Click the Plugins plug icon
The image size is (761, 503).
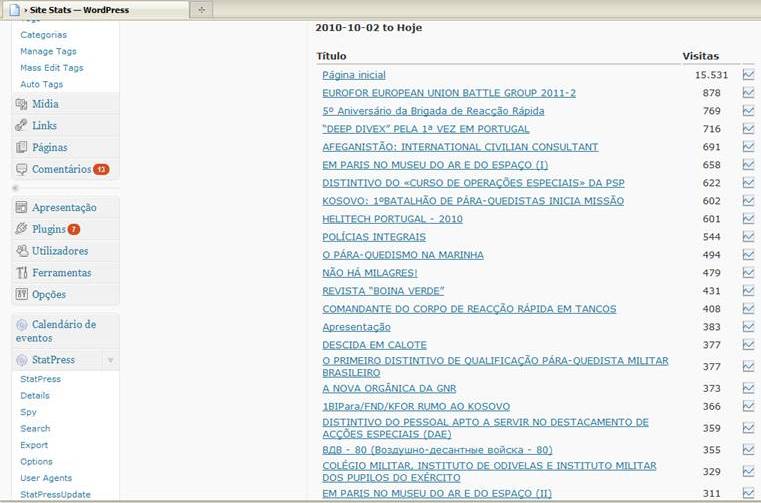click(21, 229)
